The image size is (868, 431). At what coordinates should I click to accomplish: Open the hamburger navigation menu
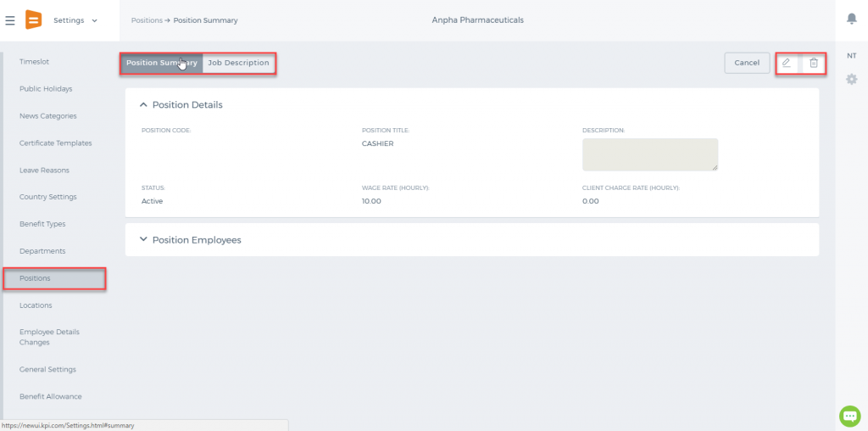pos(10,20)
